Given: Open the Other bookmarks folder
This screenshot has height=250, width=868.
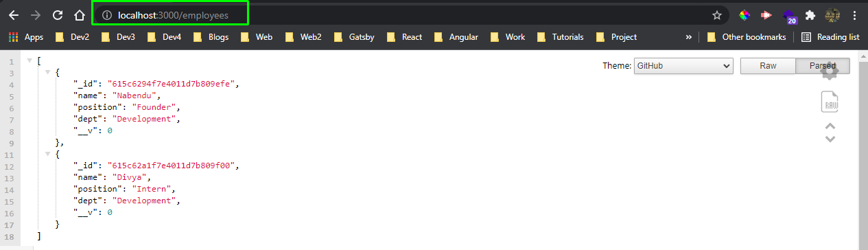Looking at the screenshot, I should click(747, 37).
